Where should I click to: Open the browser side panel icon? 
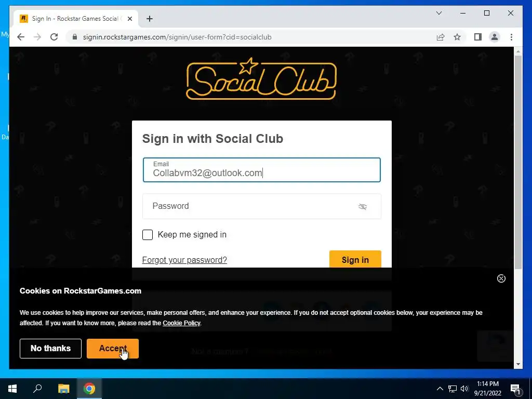[478, 37]
